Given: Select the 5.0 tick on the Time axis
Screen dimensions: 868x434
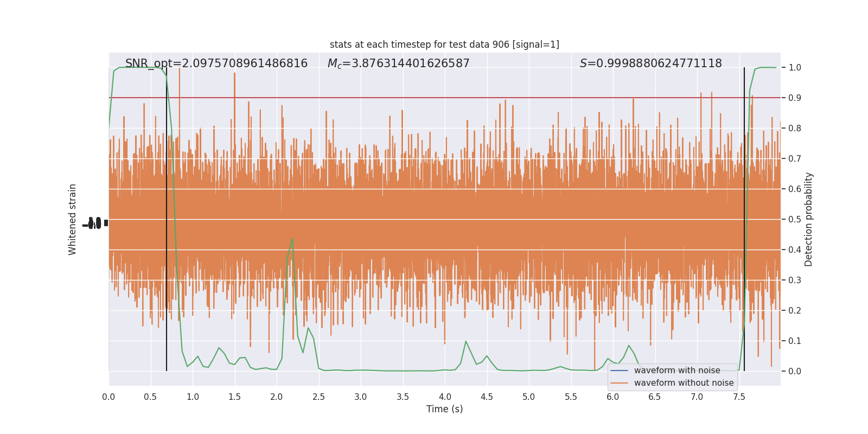Looking at the screenshot, I should coord(529,397).
